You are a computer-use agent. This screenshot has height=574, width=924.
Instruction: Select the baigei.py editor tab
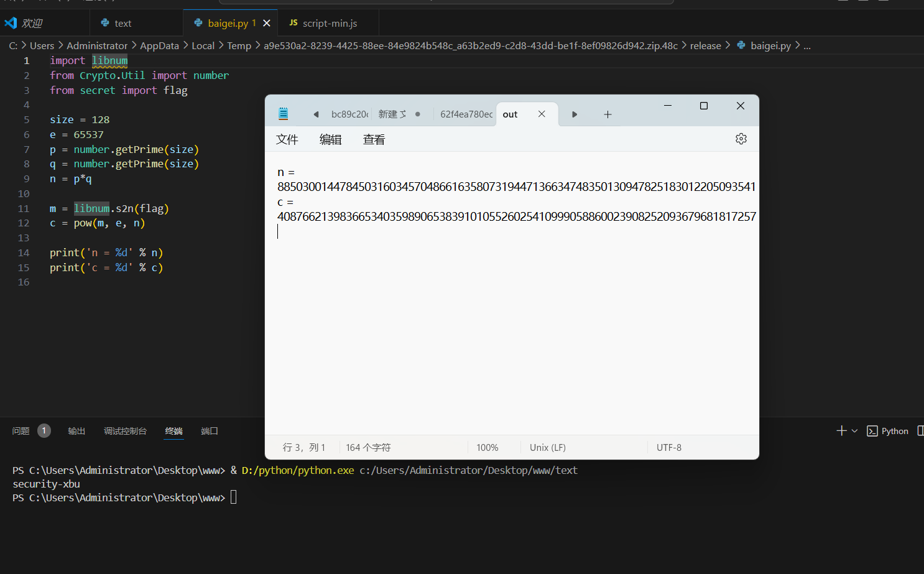[228, 23]
